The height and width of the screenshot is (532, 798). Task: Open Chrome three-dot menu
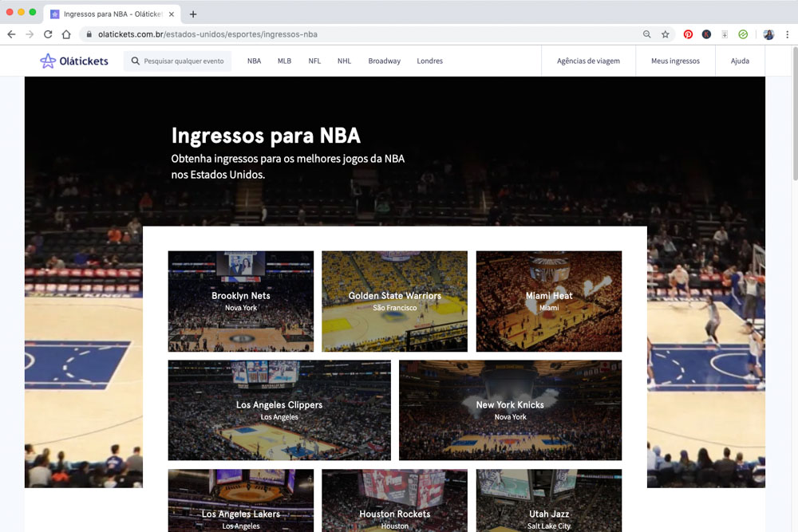pos(788,34)
